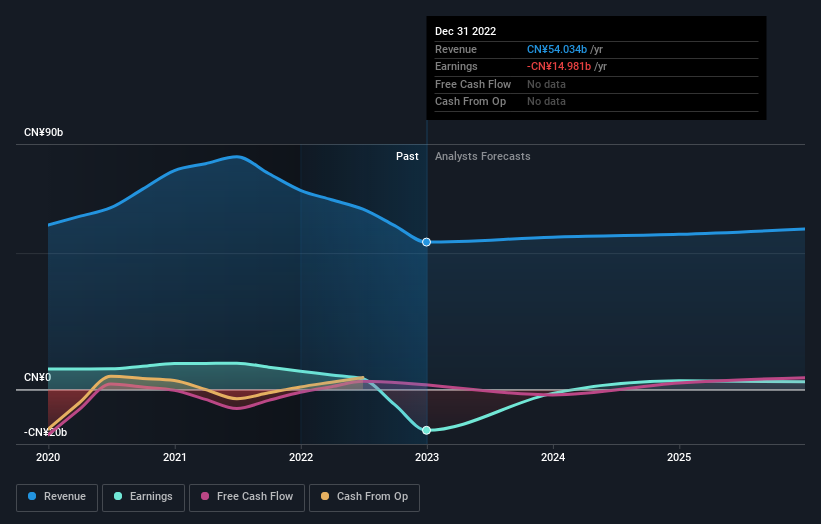Click the 2021 x-axis label
Image resolution: width=821 pixels, height=524 pixels.
tap(174, 458)
